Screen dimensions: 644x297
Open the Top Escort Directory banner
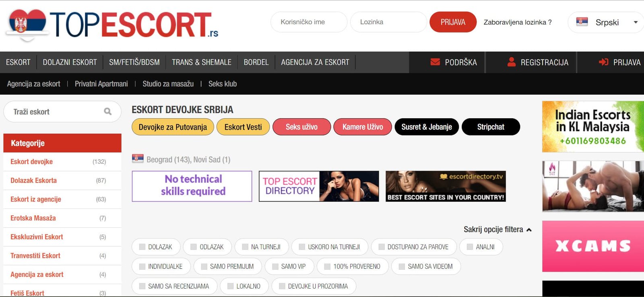tap(319, 186)
